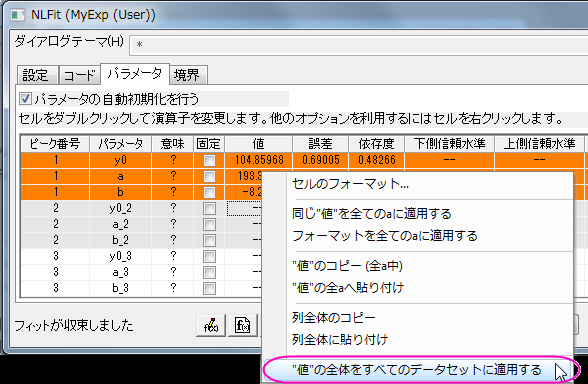Click the ダイアログテーマ input field
Viewport: 588px width, 384px height.
[x=358, y=45]
